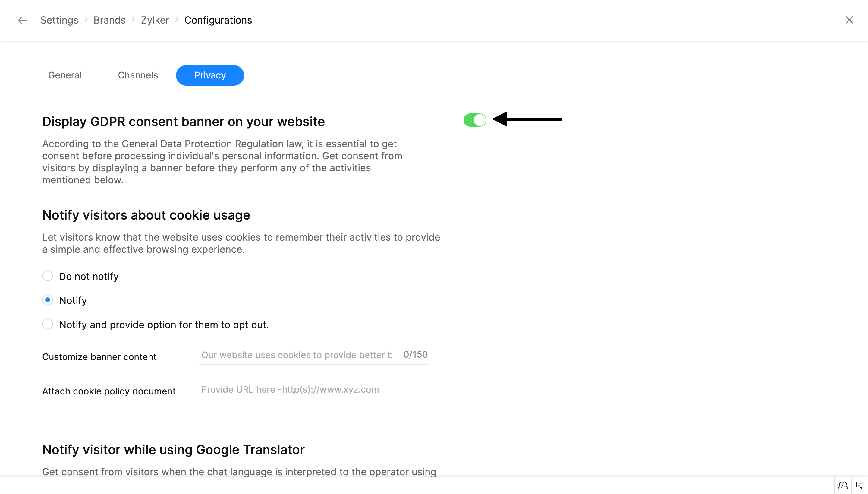Navigate to Zylker breadcrumb link

[x=155, y=21]
